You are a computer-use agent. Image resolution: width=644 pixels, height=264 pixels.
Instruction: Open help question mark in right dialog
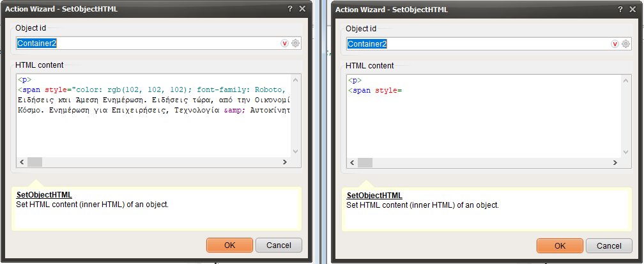(620, 9)
